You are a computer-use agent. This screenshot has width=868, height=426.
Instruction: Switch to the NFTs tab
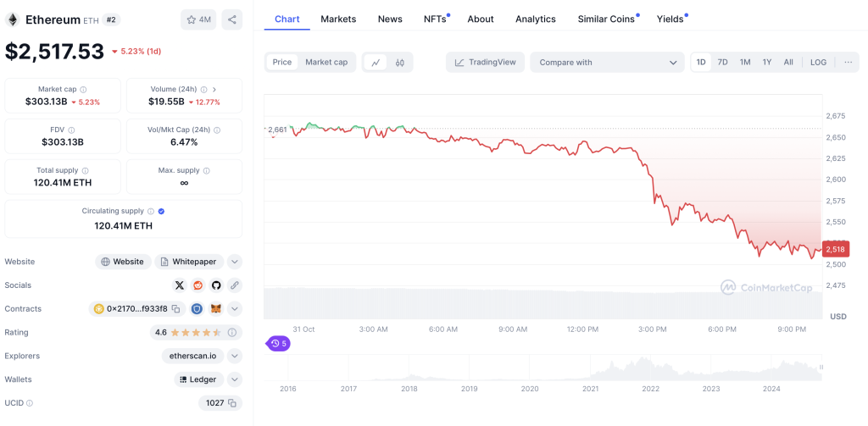(437, 19)
